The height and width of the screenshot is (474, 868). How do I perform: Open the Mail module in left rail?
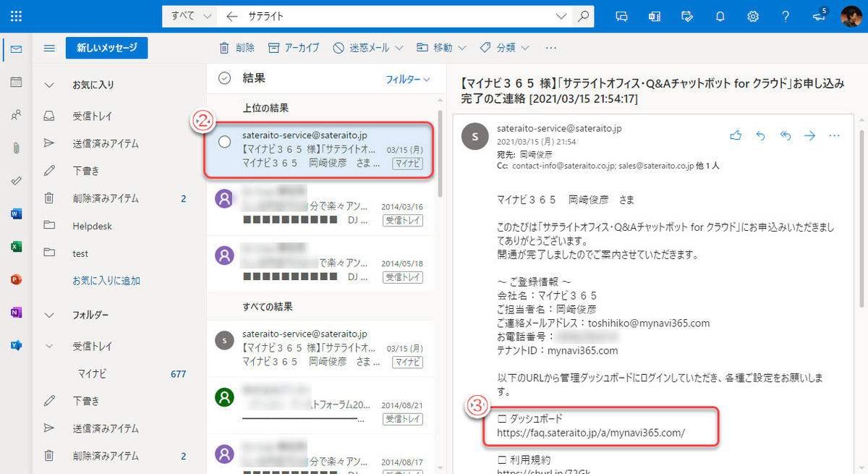pyautogui.click(x=16, y=48)
